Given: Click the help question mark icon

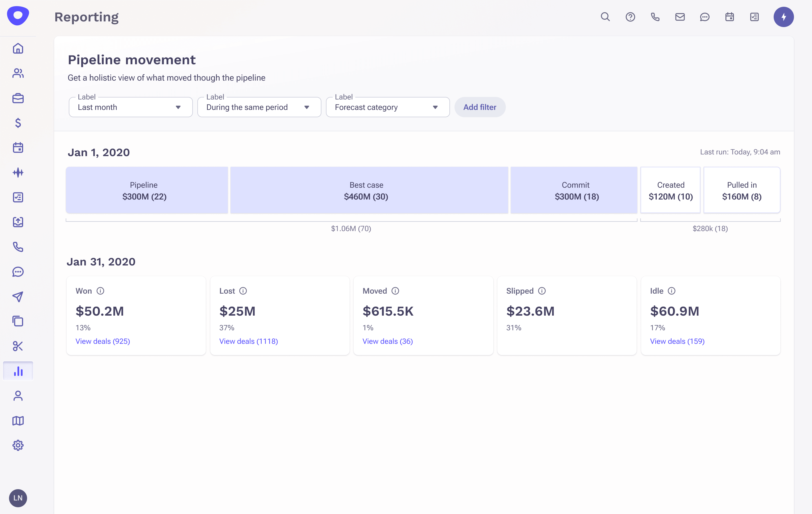Looking at the screenshot, I should pyautogui.click(x=630, y=17).
